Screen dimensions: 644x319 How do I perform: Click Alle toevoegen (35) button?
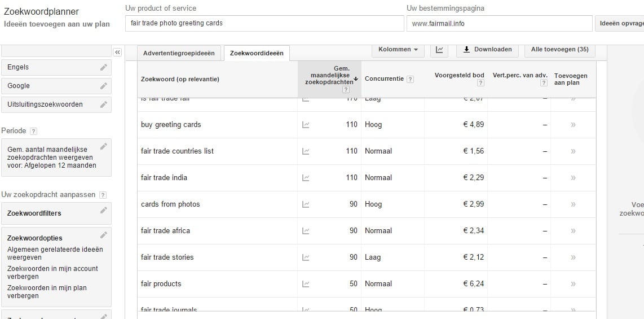point(560,50)
